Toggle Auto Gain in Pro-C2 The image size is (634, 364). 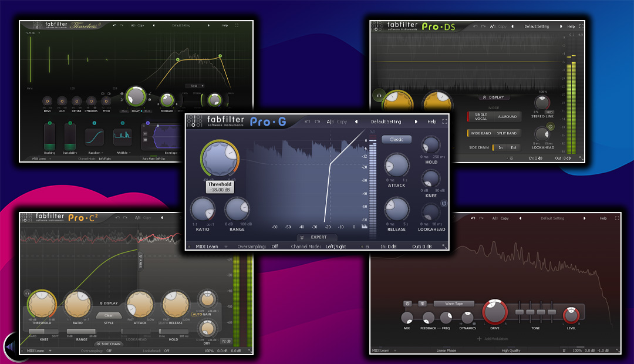coord(201,314)
